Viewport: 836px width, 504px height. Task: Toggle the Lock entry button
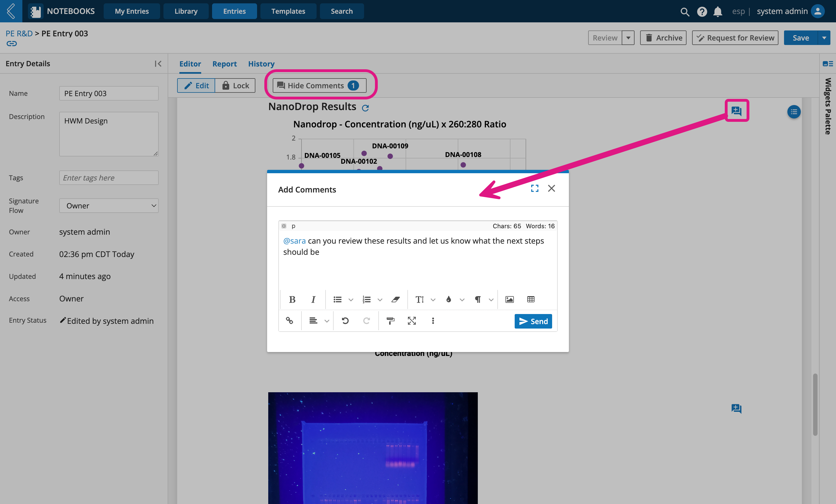(236, 85)
